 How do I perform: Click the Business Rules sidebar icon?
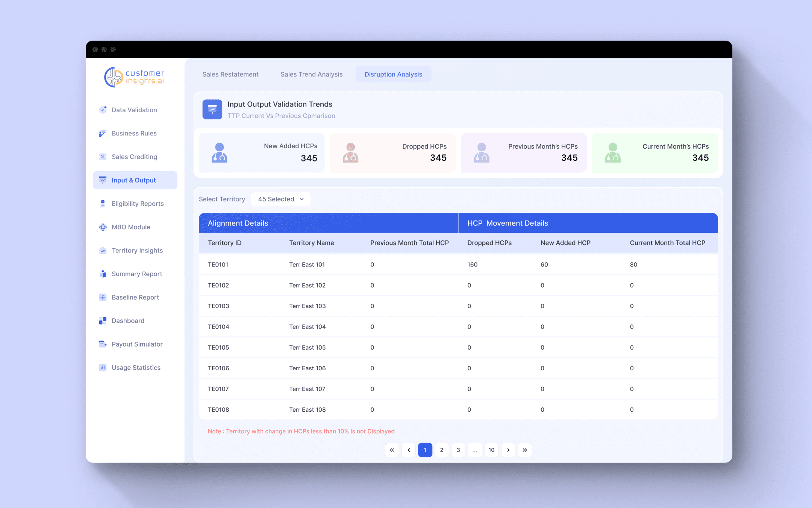click(103, 134)
